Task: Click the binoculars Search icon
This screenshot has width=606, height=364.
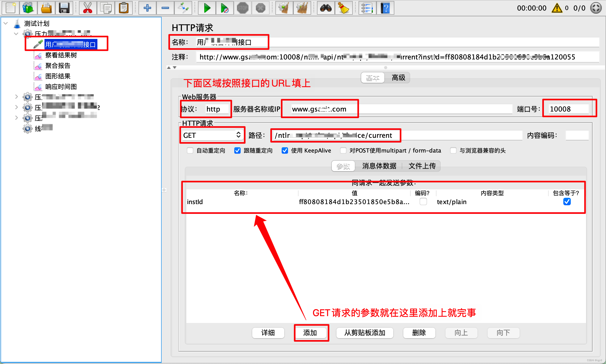Action: pos(326,8)
